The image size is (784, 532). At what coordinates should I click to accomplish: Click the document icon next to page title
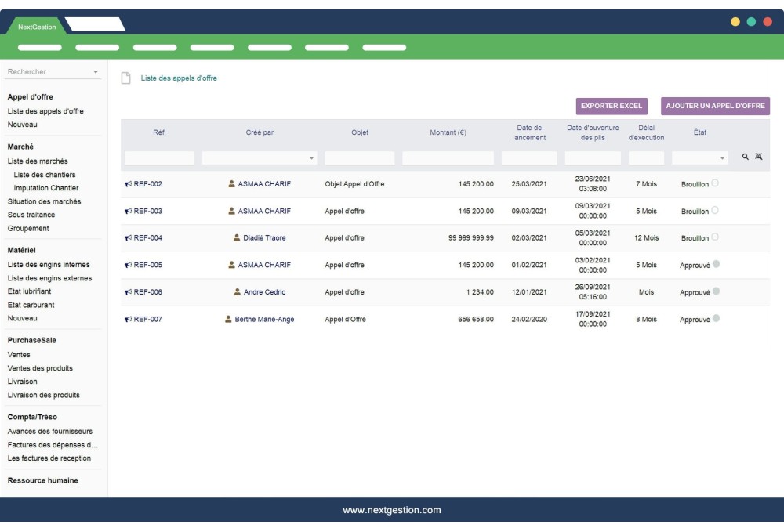124,79
